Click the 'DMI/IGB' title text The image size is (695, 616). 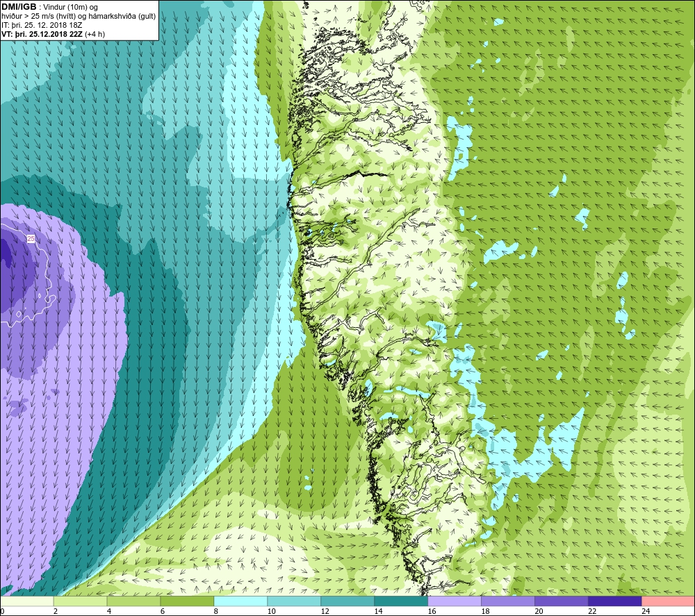pos(19,7)
